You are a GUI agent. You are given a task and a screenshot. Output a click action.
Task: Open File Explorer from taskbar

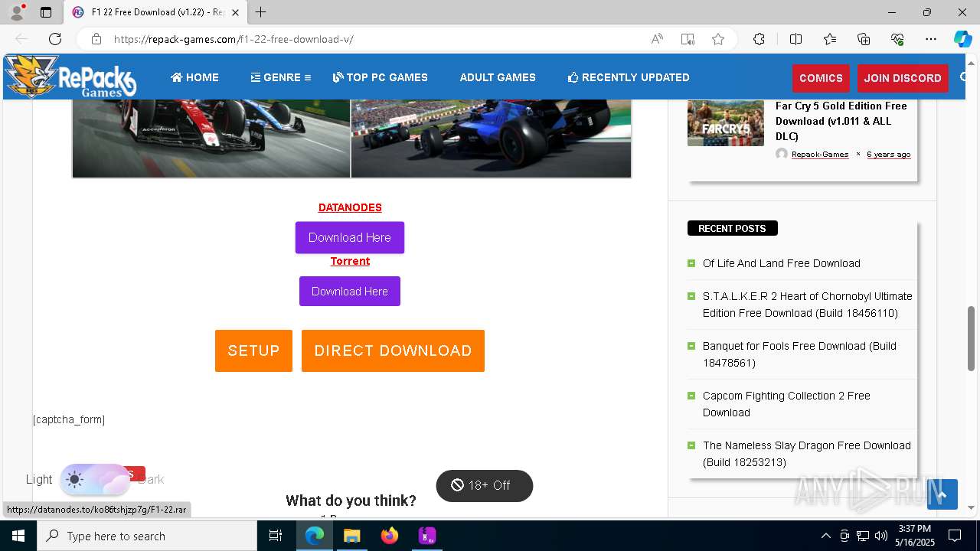351,536
